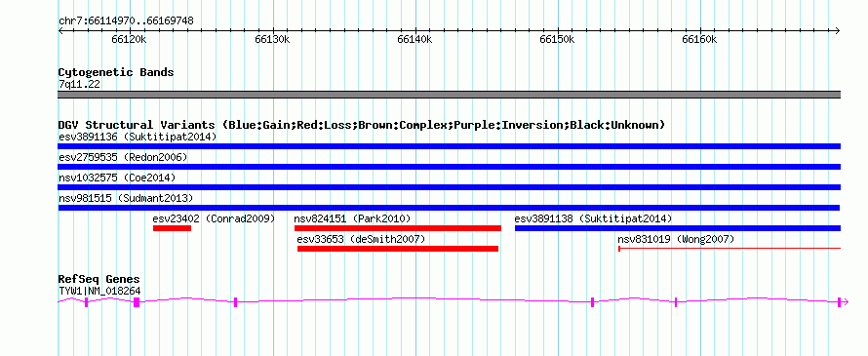
Task: Click the TYW1 exon just left of 66160k
Action: point(675,301)
